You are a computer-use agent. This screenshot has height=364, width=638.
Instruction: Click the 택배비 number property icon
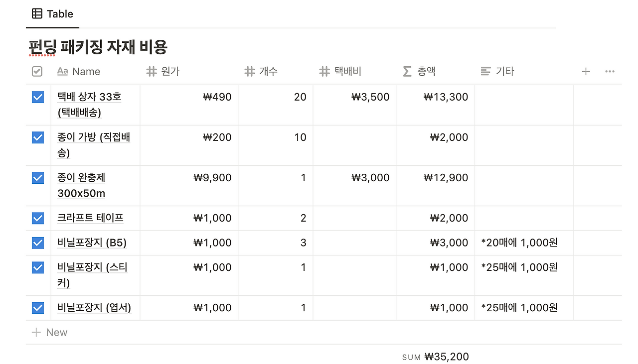[324, 71]
